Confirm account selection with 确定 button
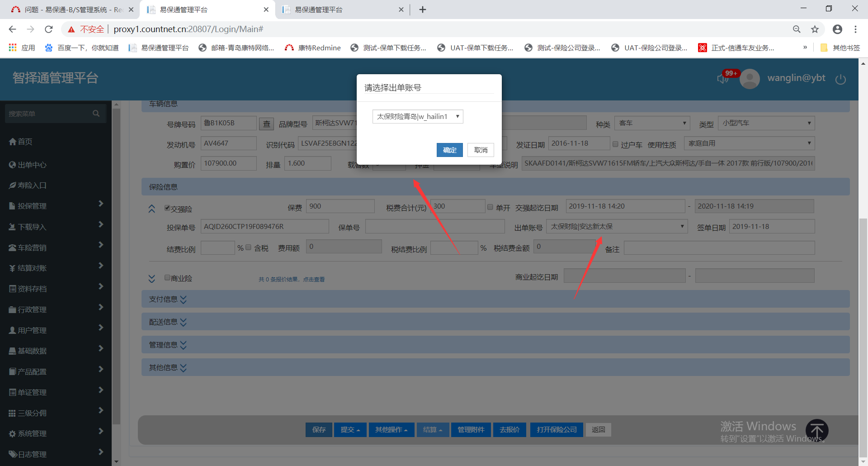Viewport: 868px width, 466px height. pos(449,150)
